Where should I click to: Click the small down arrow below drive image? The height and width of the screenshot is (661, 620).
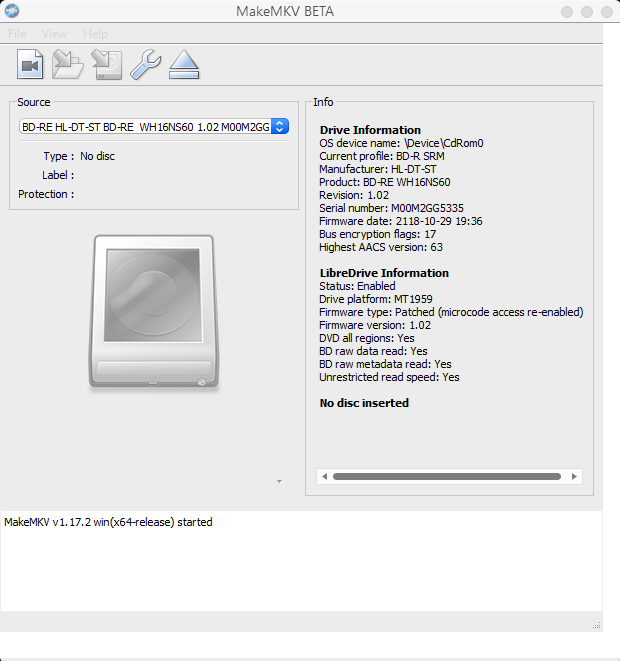279,481
